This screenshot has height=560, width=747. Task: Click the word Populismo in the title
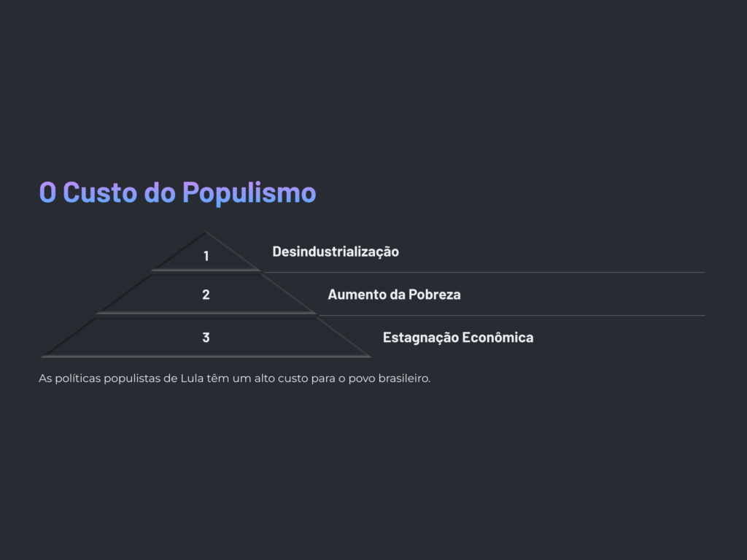coord(249,193)
